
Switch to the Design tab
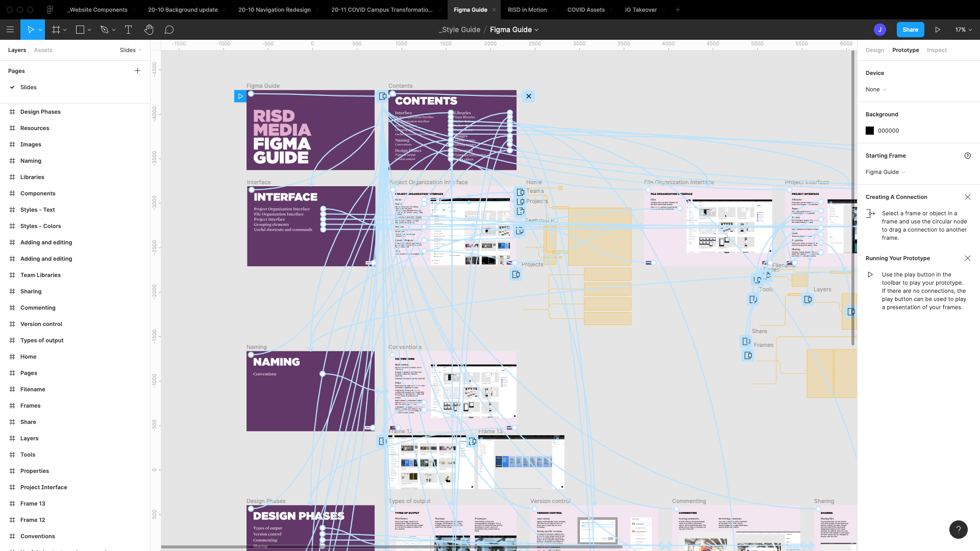point(874,50)
